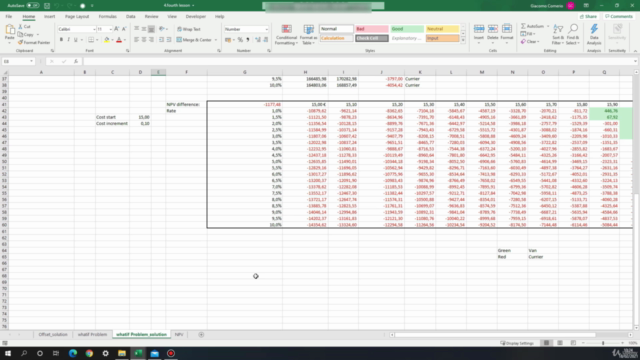Apply the Calculation cell style
Viewport: 640px width, 360px height.
pyautogui.click(x=336, y=38)
